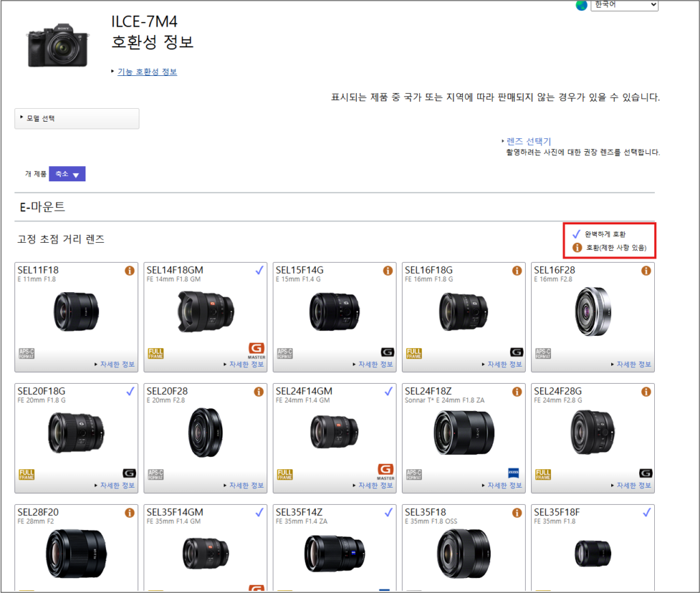Image resolution: width=700 pixels, height=593 pixels.
Task: Click the APS-C badge on SEL11F18 card
Action: point(27,354)
